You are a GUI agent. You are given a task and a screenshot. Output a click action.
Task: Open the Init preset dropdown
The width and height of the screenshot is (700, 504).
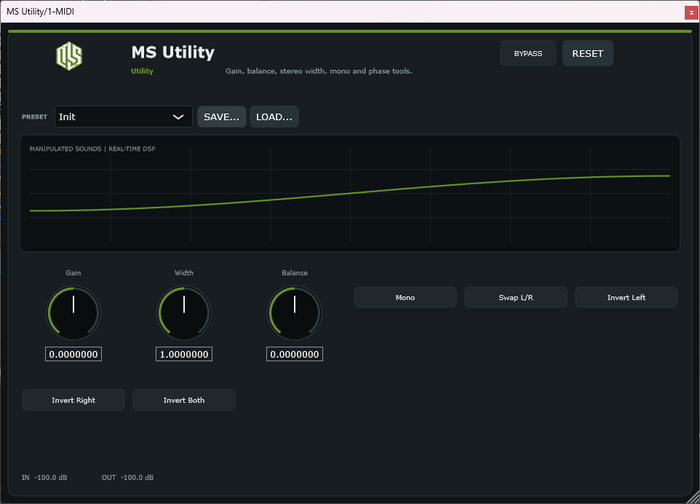(123, 117)
